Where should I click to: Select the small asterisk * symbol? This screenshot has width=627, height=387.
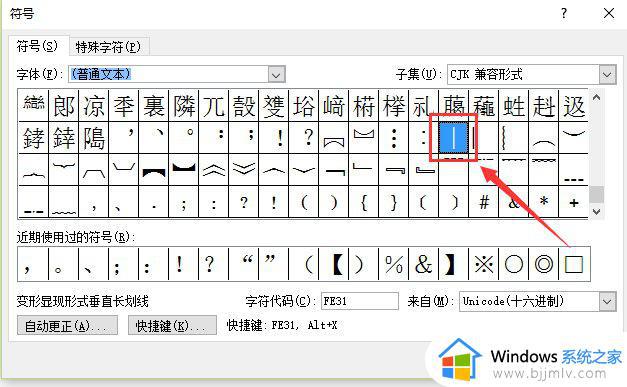click(543, 202)
